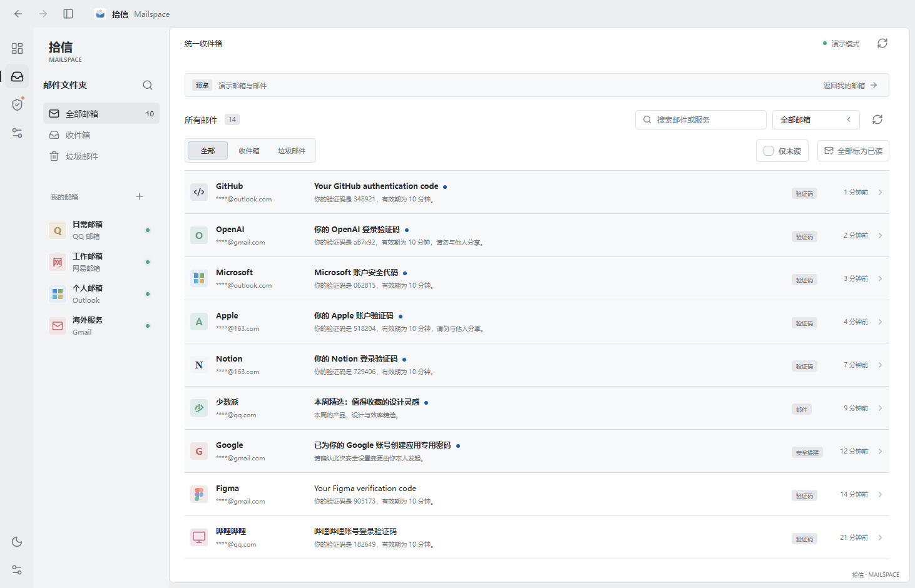Image resolution: width=915 pixels, height=588 pixels.
Task: Click the Figma logo avatar
Action: click(x=199, y=494)
